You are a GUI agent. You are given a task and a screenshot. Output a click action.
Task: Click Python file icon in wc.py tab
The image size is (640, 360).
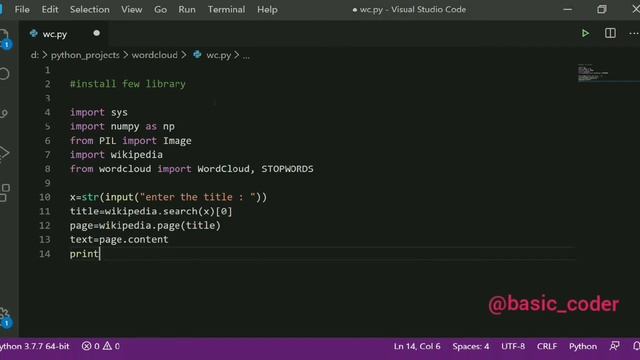(34, 34)
